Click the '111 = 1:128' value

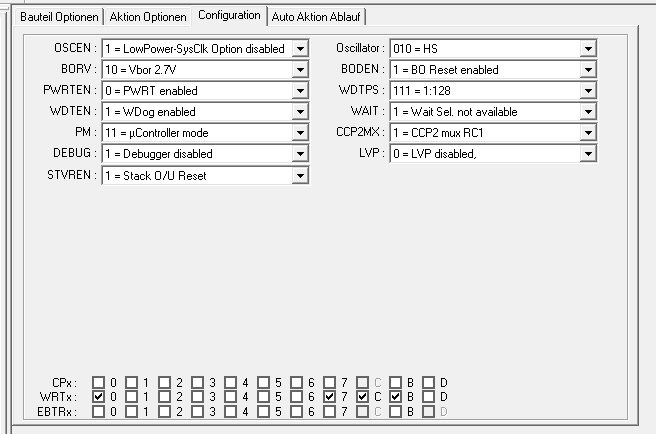click(x=422, y=91)
